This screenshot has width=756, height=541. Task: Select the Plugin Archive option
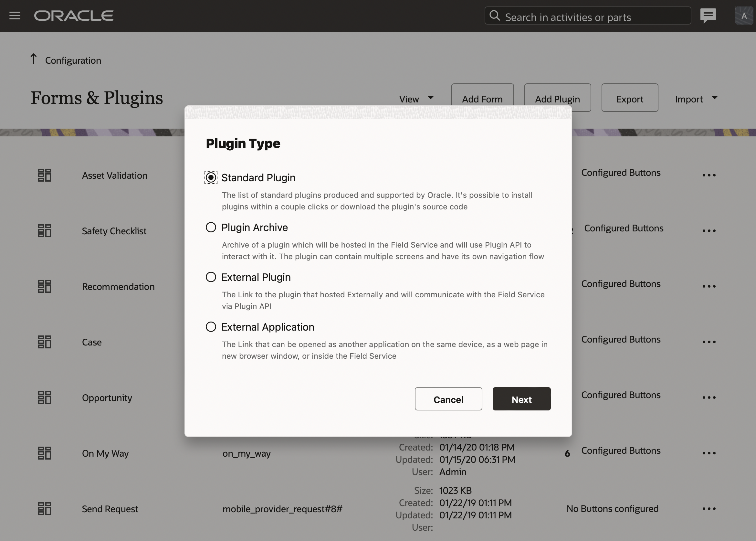pos(211,228)
